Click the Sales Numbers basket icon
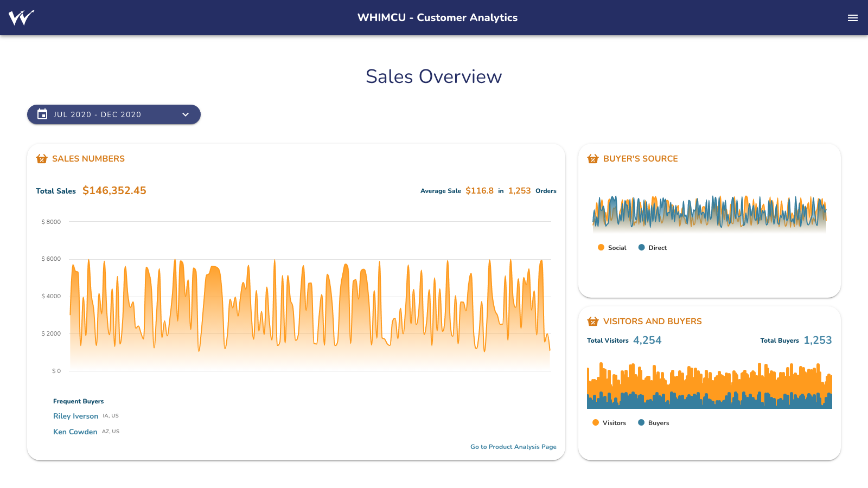This screenshot has width=868, height=488. [42, 159]
